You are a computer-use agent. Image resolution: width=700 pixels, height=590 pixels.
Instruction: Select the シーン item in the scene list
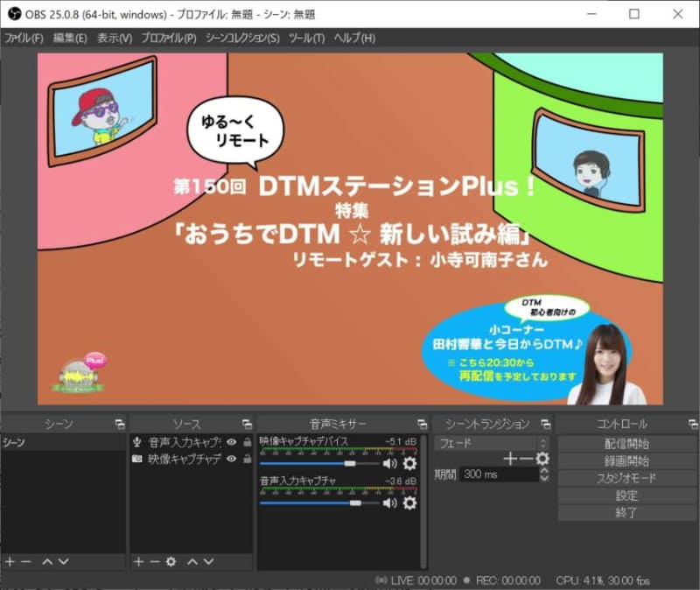click(x=63, y=442)
